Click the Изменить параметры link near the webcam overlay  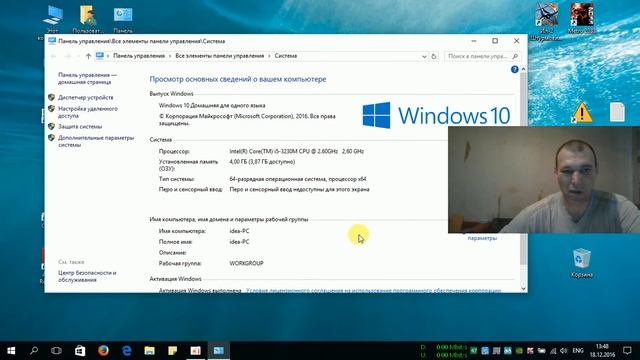coord(482,238)
